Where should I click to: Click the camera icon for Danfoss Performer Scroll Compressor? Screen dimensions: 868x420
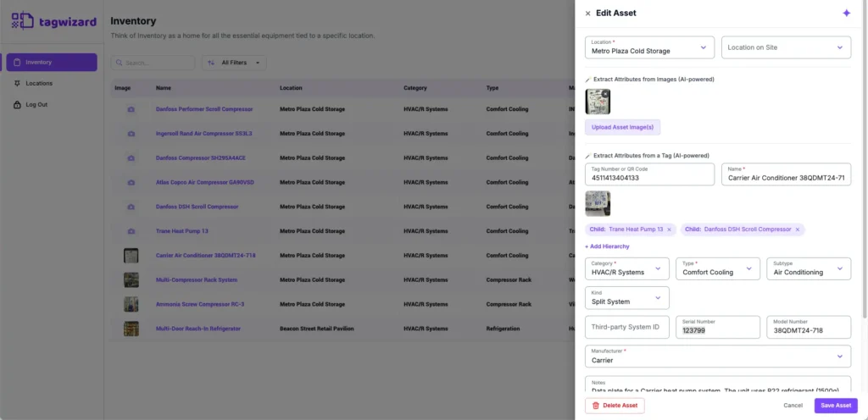[x=131, y=109]
